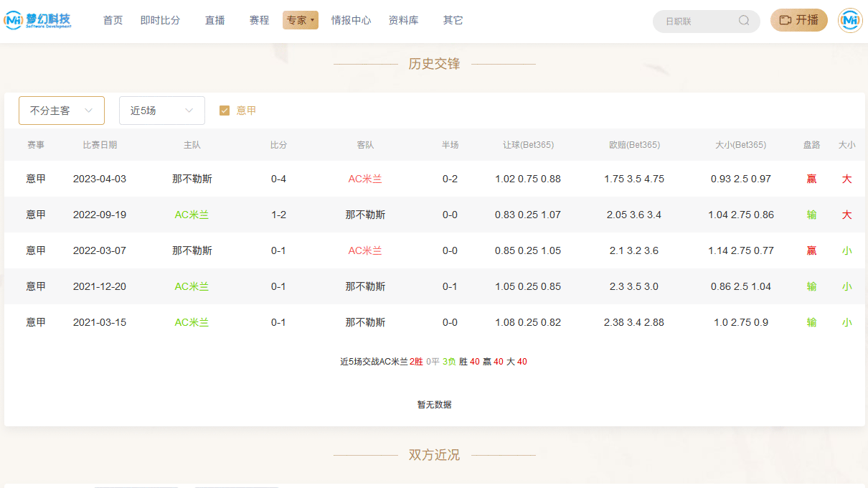Click the 近5场交战AC米兰 summary line

[433, 362]
